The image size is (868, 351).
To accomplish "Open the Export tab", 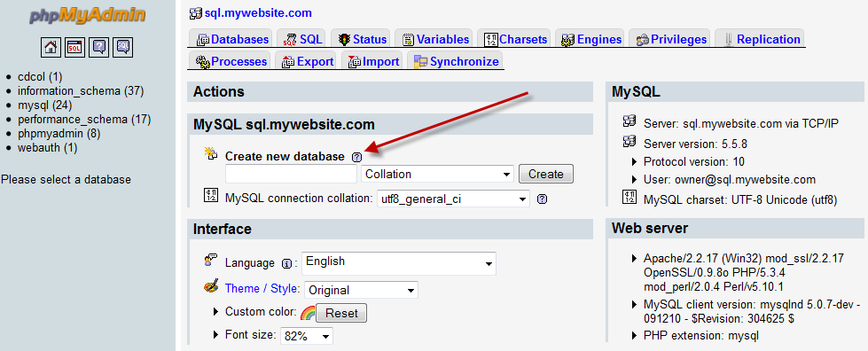I will click(306, 61).
